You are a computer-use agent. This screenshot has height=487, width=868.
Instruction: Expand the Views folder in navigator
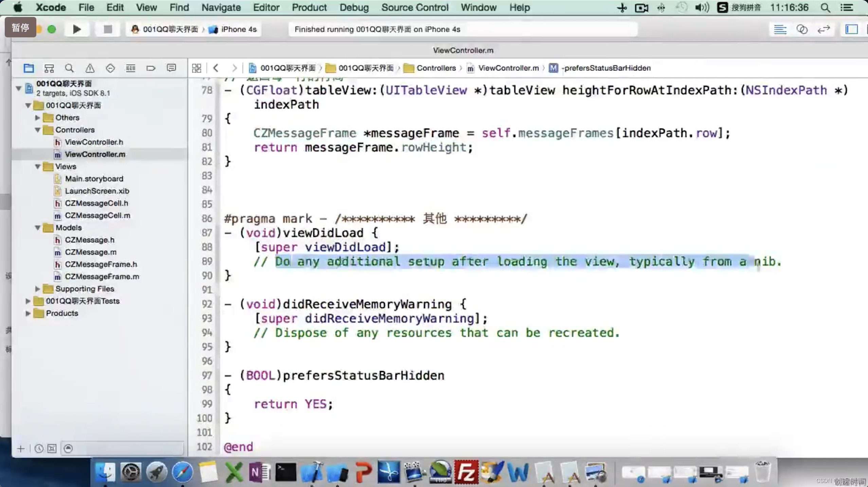tap(38, 166)
